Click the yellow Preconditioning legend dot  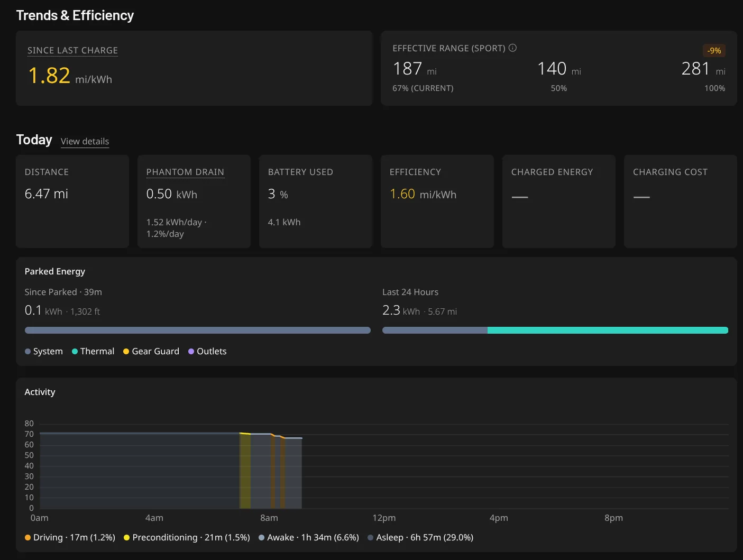127,538
